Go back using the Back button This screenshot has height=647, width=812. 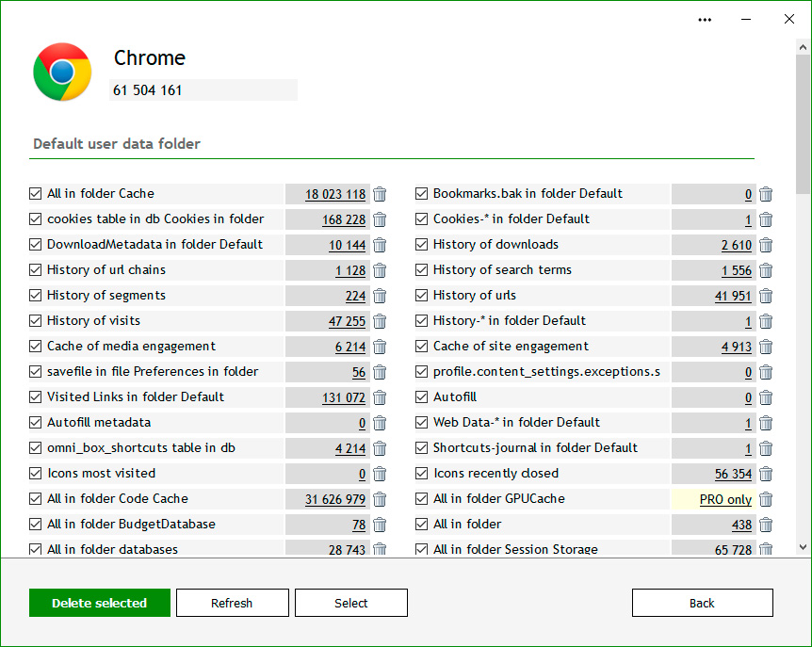[x=702, y=603]
